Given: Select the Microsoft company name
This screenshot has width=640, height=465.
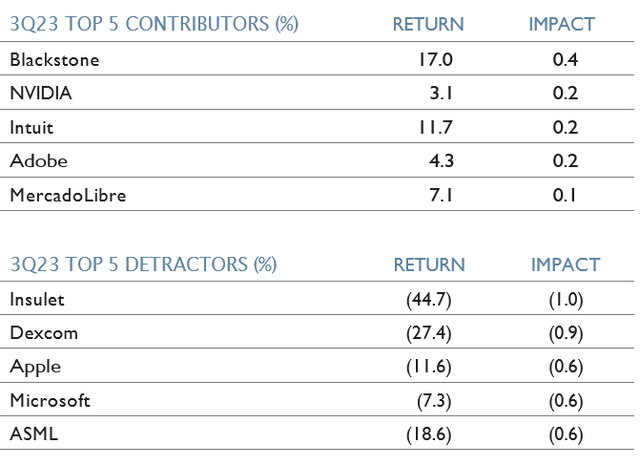Looking at the screenshot, I should click(x=50, y=401).
